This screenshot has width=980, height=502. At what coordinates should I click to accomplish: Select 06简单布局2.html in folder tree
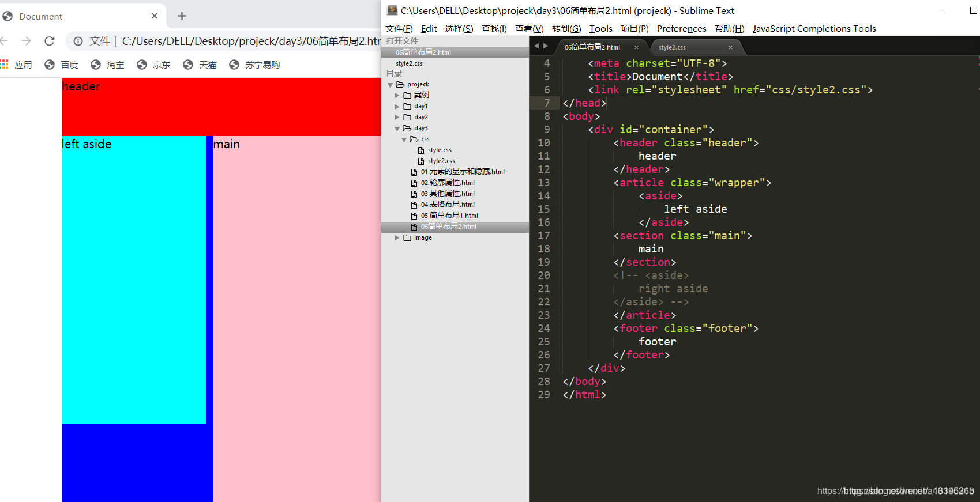(455, 227)
